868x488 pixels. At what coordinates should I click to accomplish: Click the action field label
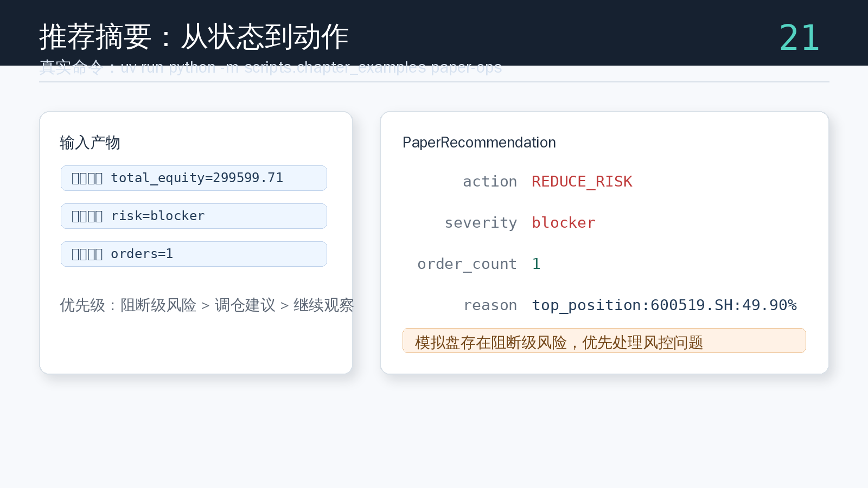point(490,182)
